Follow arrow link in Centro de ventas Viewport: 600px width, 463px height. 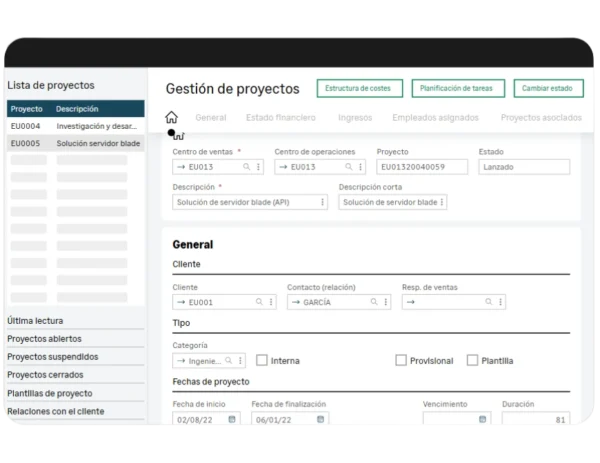[181, 167]
